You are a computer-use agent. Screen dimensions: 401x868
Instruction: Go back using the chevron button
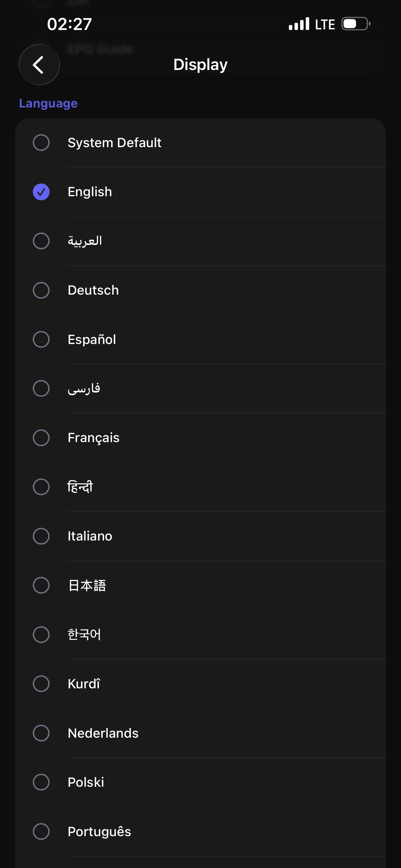point(39,65)
